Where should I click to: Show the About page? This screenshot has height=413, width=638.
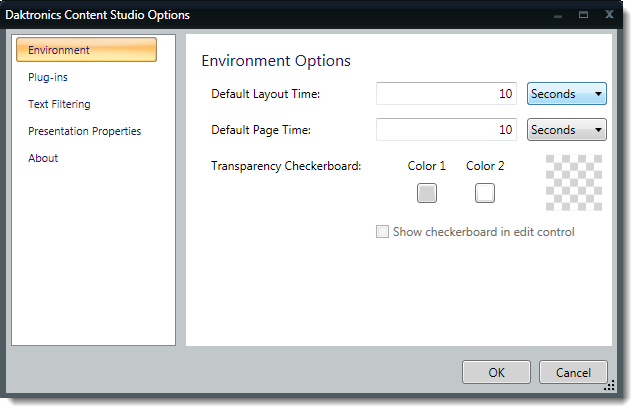click(x=43, y=158)
